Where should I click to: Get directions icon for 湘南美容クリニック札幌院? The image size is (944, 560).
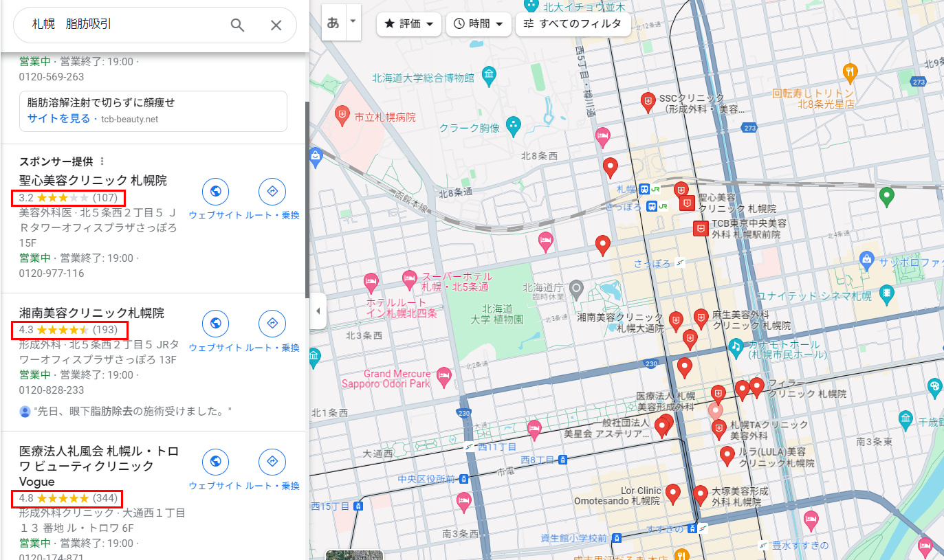click(272, 324)
